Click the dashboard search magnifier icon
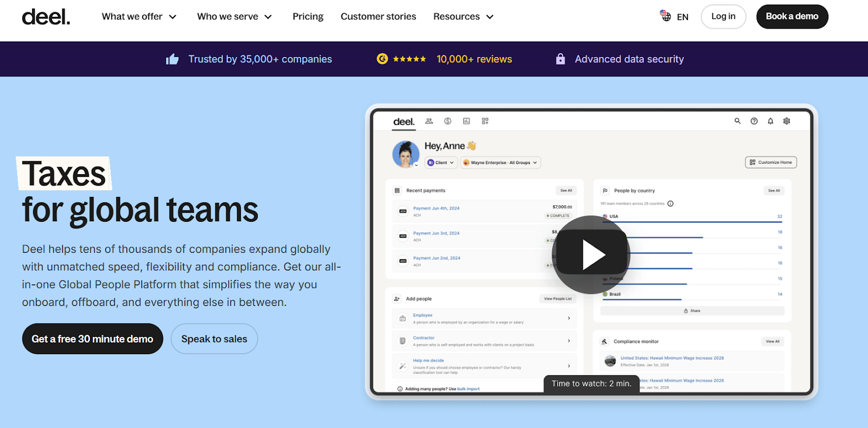868x428 pixels. coord(737,121)
